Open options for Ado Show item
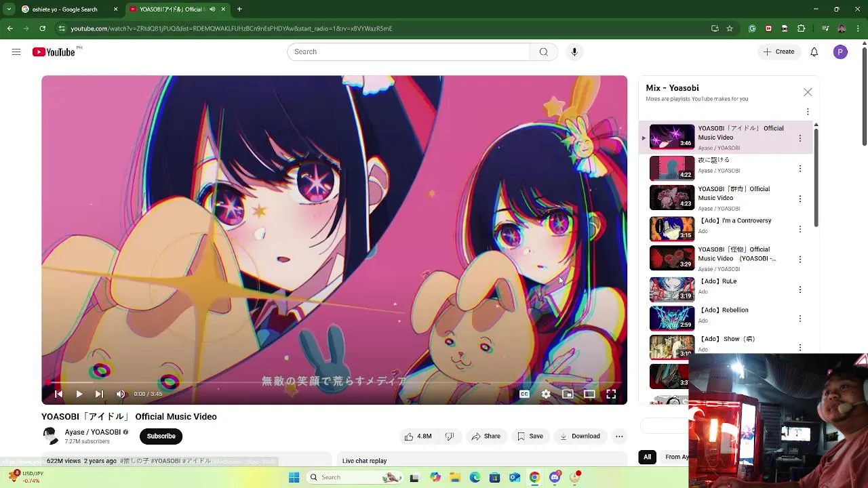 800,348
